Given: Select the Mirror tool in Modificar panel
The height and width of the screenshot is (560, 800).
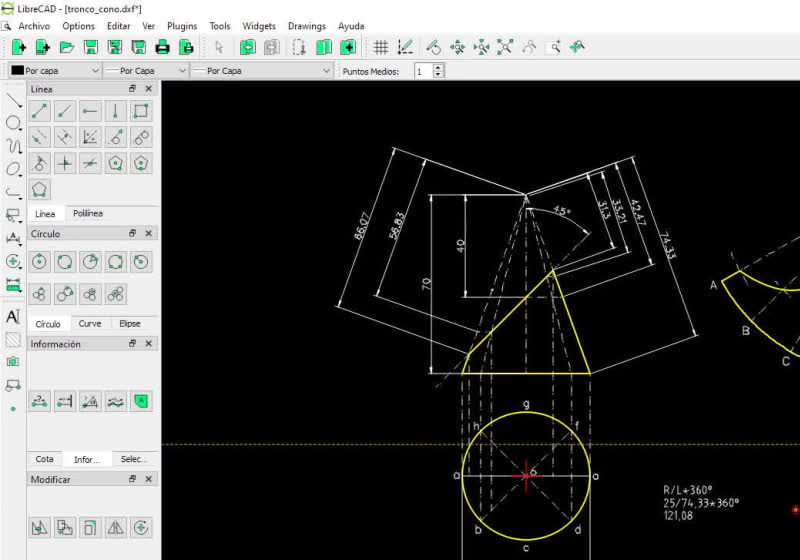Looking at the screenshot, I should [116, 527].
